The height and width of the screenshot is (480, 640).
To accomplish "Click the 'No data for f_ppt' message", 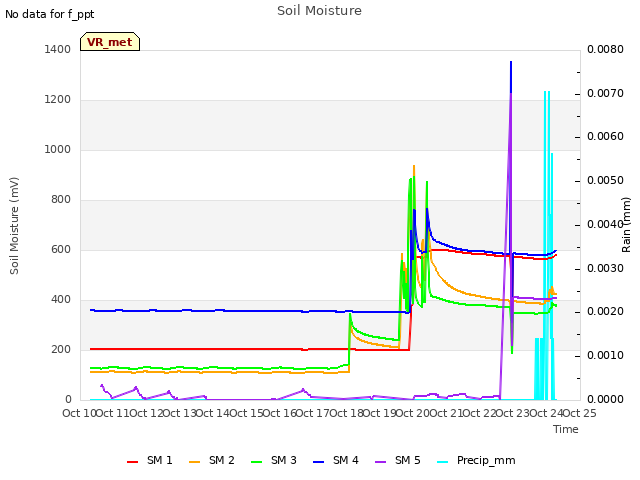I will pos(49,15).
